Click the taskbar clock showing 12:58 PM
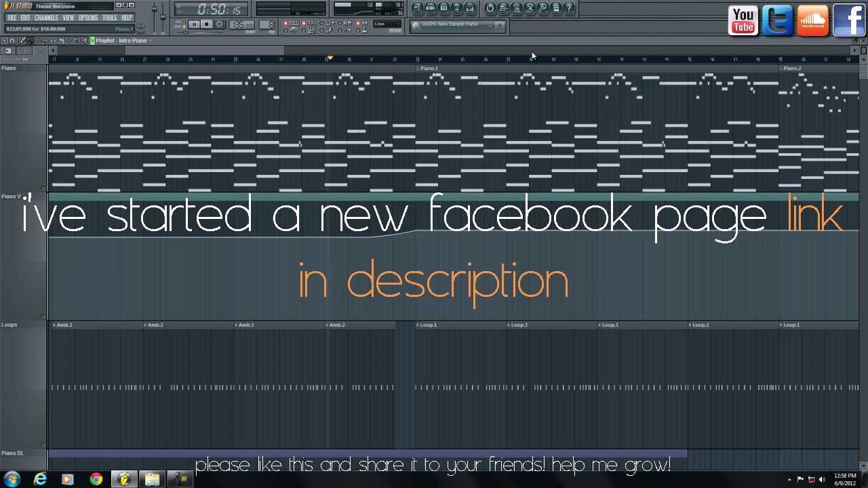The image size is (868, 488). (845, 479)
